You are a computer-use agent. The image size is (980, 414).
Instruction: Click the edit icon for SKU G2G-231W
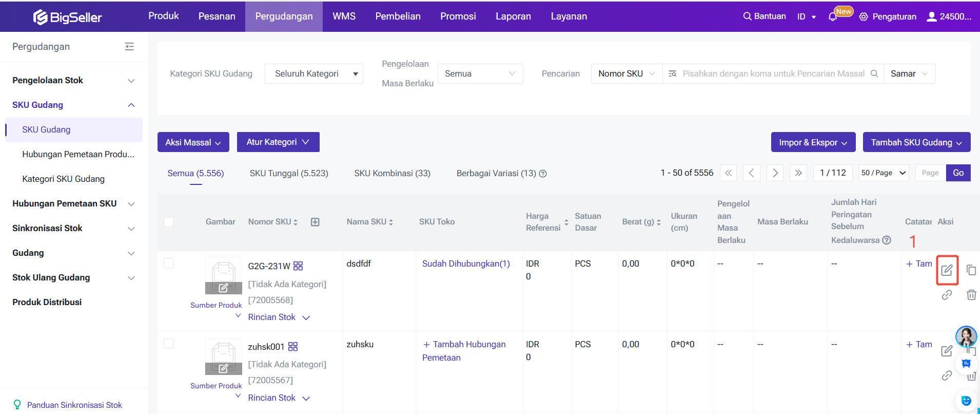[947, 270]
